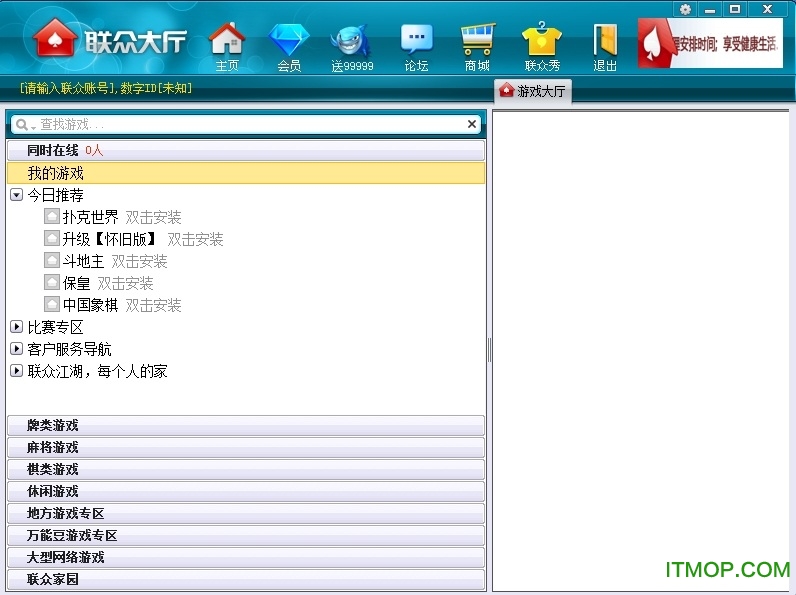Select 保皇 game entry
The image size is (796, 595).
tap(76, 283)
